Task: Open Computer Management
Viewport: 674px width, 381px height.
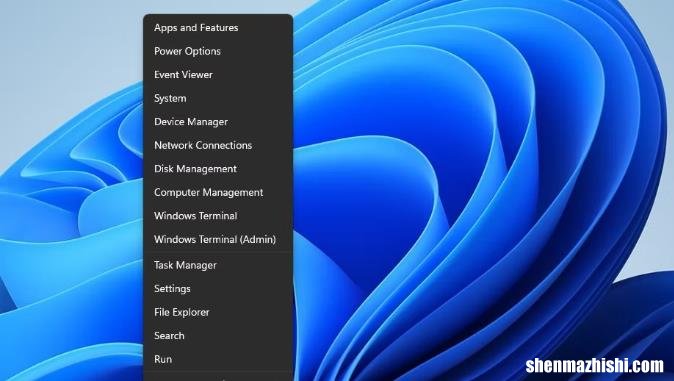Action: (x=218, y=193)
